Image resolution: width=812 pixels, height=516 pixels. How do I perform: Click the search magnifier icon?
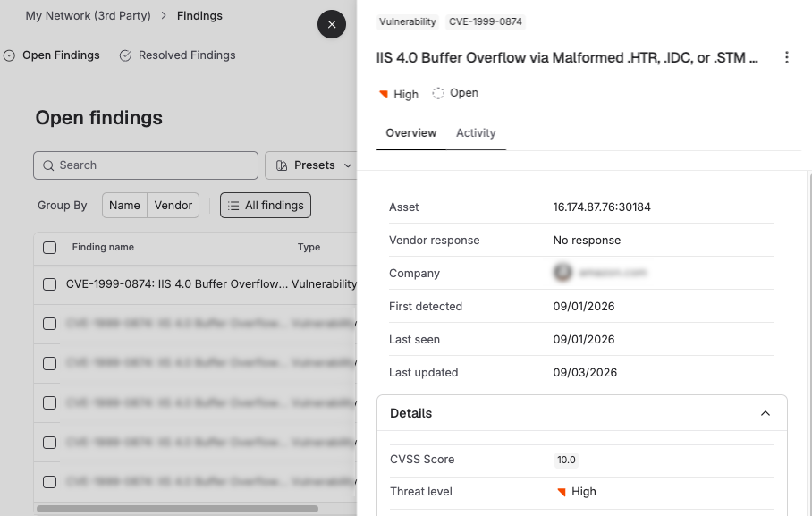(48, 165)
